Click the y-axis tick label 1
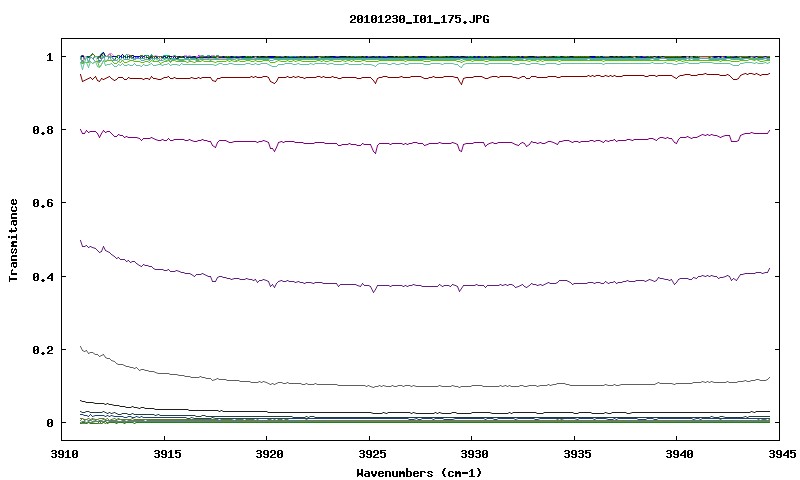The height and width of the screenshot is (480, 800). (x=49, y=57)
